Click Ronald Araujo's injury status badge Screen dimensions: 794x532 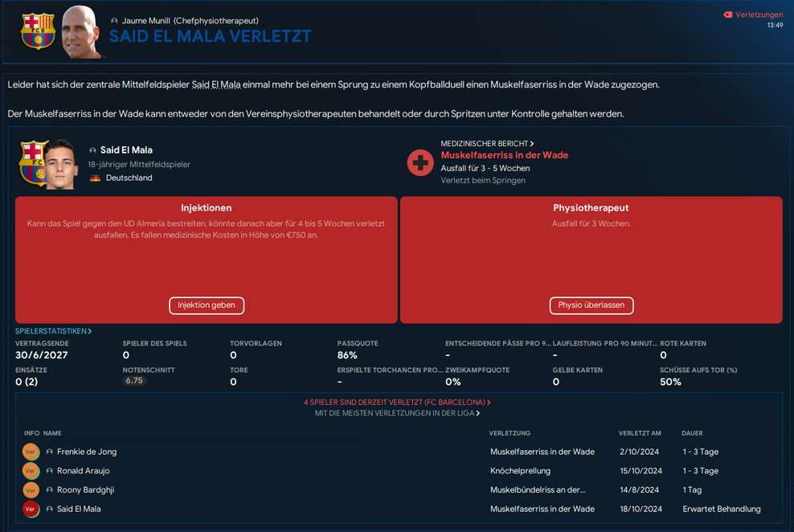tap(31, 471)
